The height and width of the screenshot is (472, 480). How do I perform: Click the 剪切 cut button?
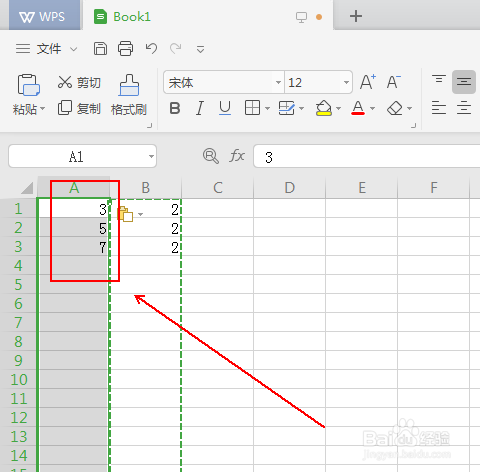coord(79,82)
